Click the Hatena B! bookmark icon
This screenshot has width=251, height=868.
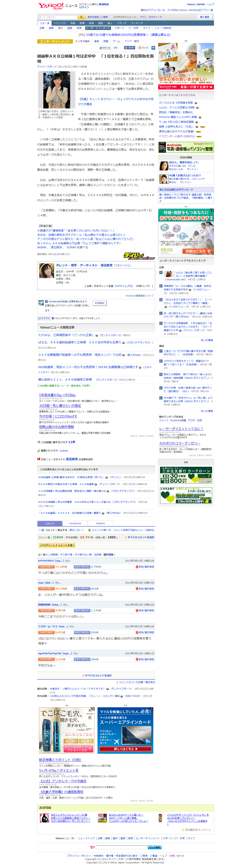click(x=153, y=48)
